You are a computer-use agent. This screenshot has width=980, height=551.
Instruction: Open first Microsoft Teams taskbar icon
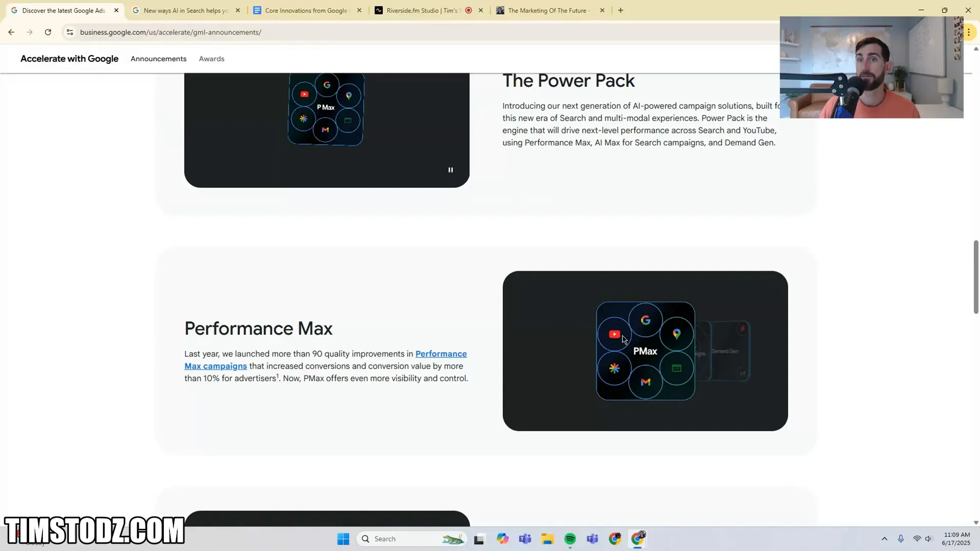525,539
